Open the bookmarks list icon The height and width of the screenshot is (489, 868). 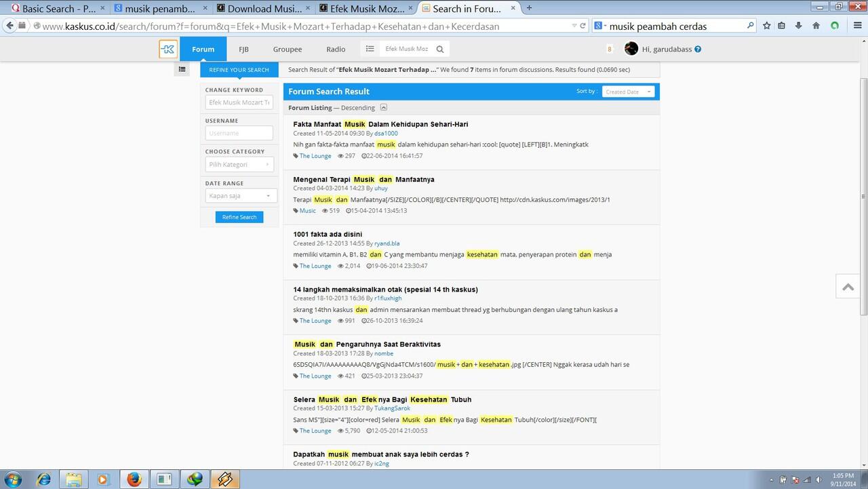(782, 26)
